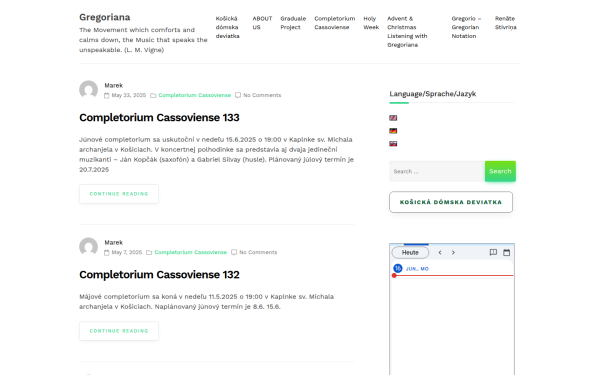The height and width of the screenshot is (375, 600).
Task: Click the May 7, 2025 post date
Action: (x=127, y=252)
